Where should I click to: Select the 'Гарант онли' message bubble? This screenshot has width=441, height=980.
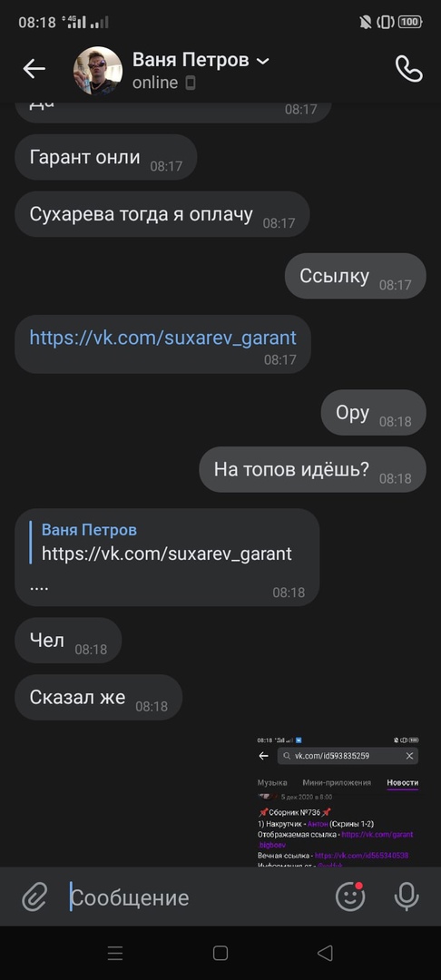tap(106, 157)
